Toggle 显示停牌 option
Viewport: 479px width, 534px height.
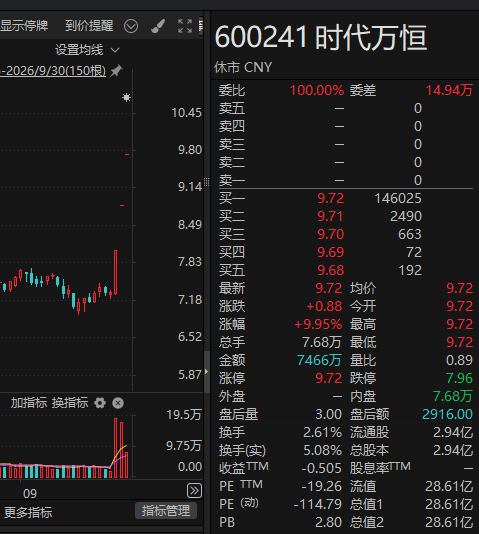tap(24, 26)
